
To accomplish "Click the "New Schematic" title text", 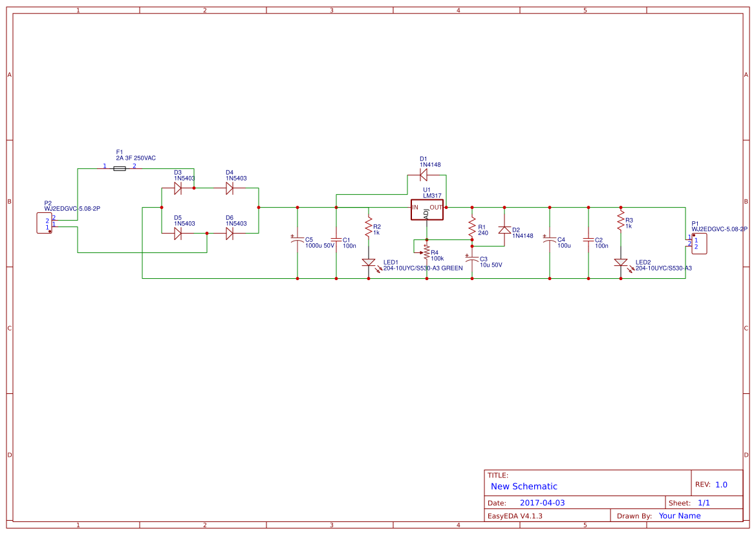I will [524, 486].
